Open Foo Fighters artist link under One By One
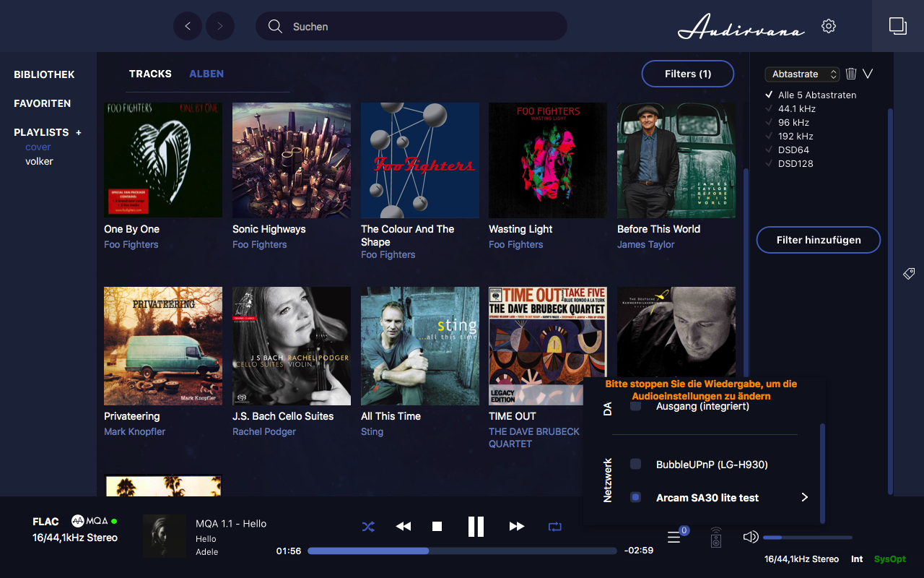Viewport: 924px width, 578px height. click(x=131, y=244)
